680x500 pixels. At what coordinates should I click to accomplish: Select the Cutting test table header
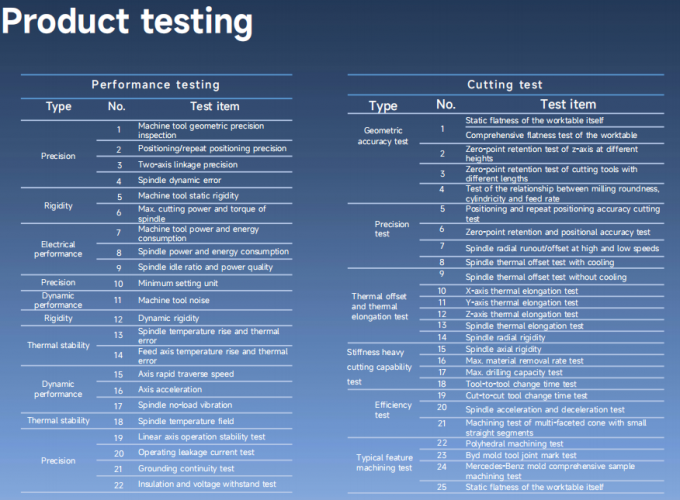tap(505, 85)
